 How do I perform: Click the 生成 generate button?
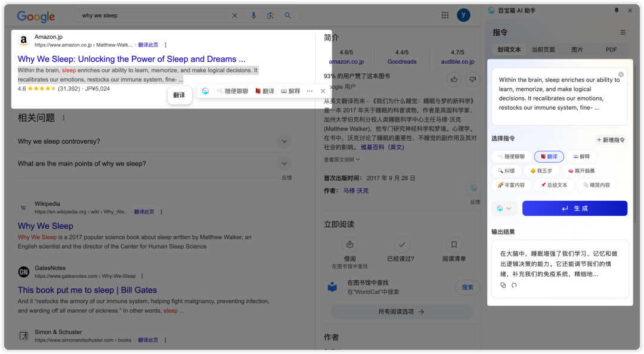coord(575,208)
